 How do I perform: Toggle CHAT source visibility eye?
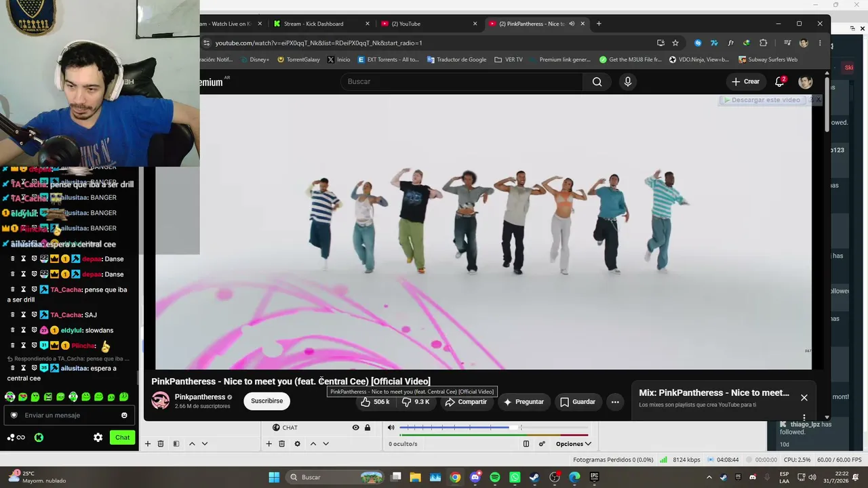[355, 428]
